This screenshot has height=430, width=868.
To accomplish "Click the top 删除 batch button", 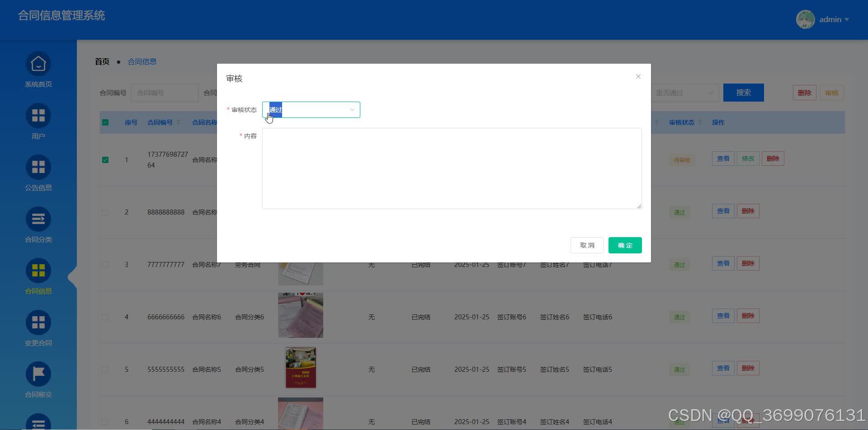I will [x=805, y=93].
